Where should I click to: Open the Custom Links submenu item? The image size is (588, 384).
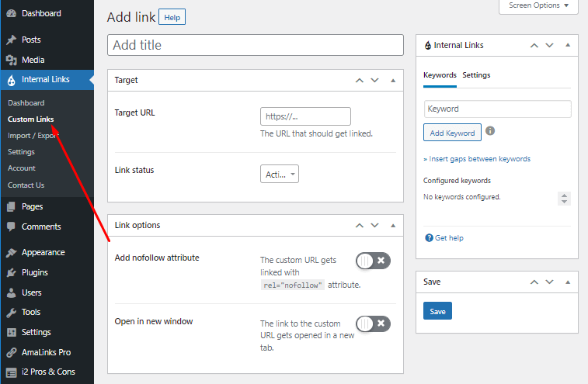click(31, 119)
